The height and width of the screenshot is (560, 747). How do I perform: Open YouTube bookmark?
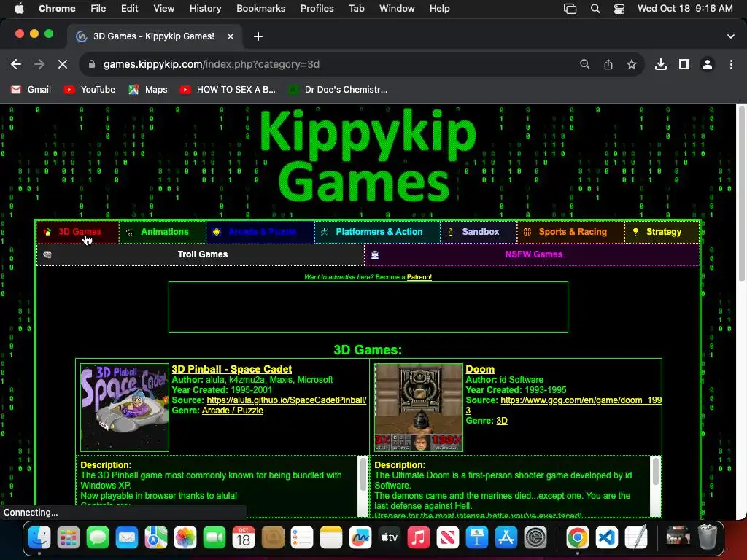(90, 90)
